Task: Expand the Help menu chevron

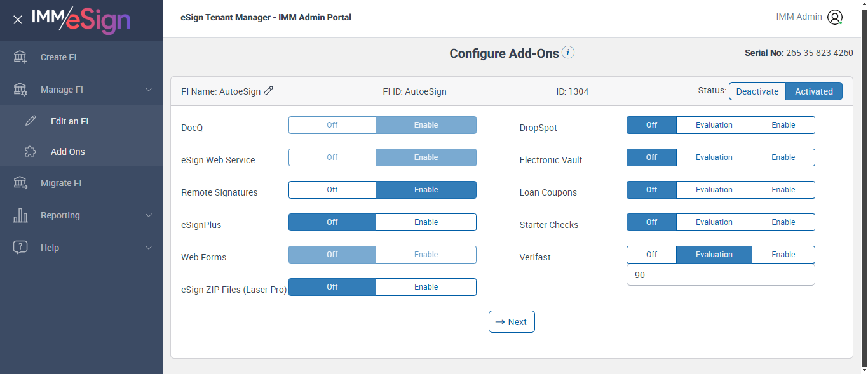Action: click(149, 248)
